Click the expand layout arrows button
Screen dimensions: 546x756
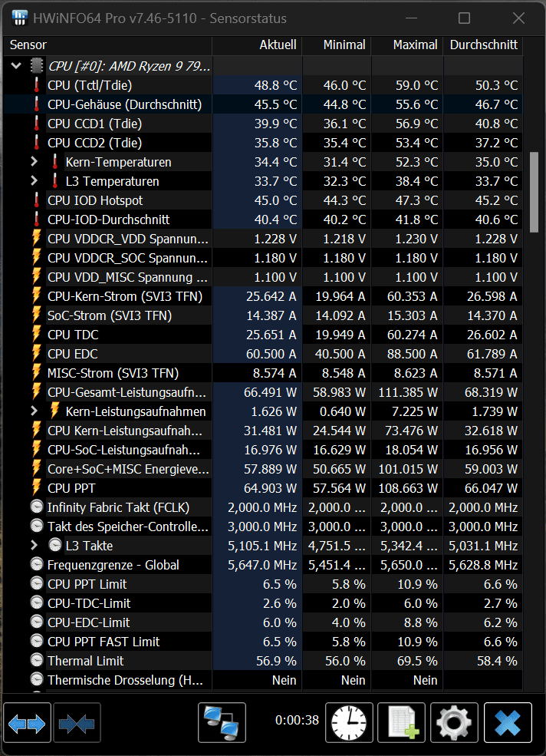click(x=27, y=722)
